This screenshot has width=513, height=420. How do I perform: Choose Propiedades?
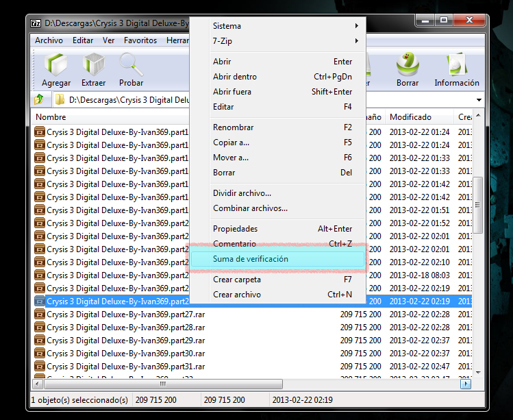[x=277, y=229]
